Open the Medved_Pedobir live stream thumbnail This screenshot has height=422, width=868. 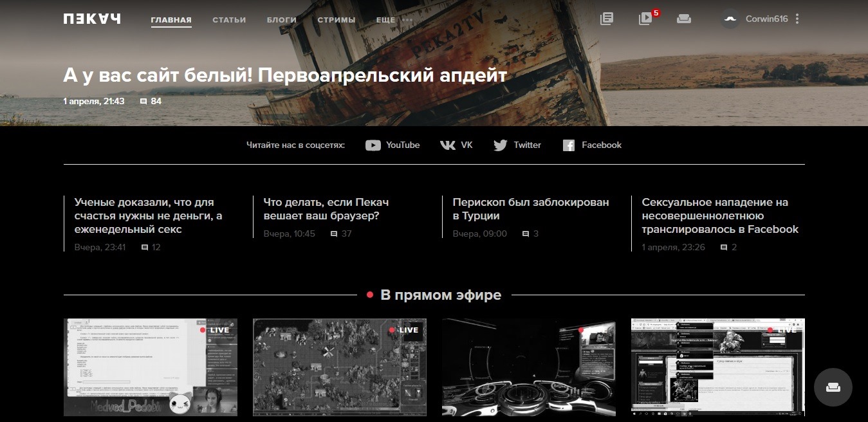[x=151, y=367]
